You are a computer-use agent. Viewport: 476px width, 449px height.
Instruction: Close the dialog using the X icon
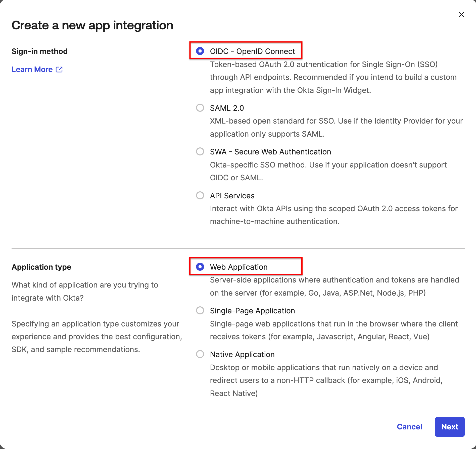461,15
